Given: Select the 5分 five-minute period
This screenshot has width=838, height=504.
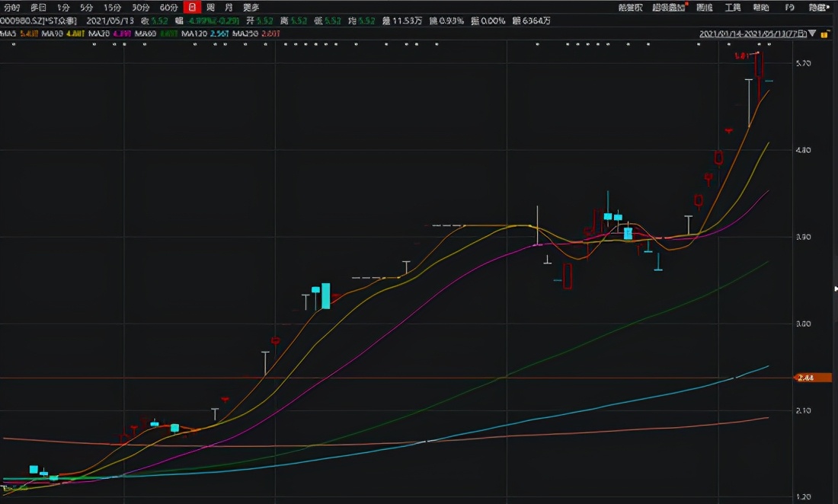Looking at the screenshot, I should point(87,7).
